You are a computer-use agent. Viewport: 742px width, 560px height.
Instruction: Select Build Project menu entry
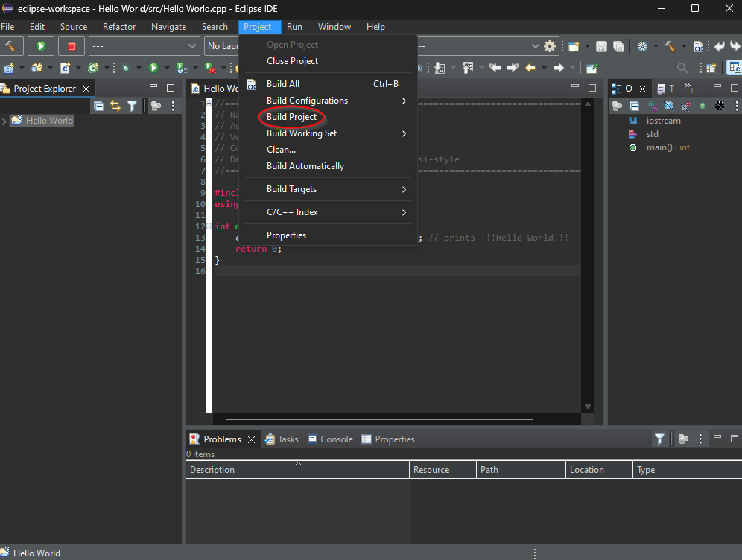point(328,117)
